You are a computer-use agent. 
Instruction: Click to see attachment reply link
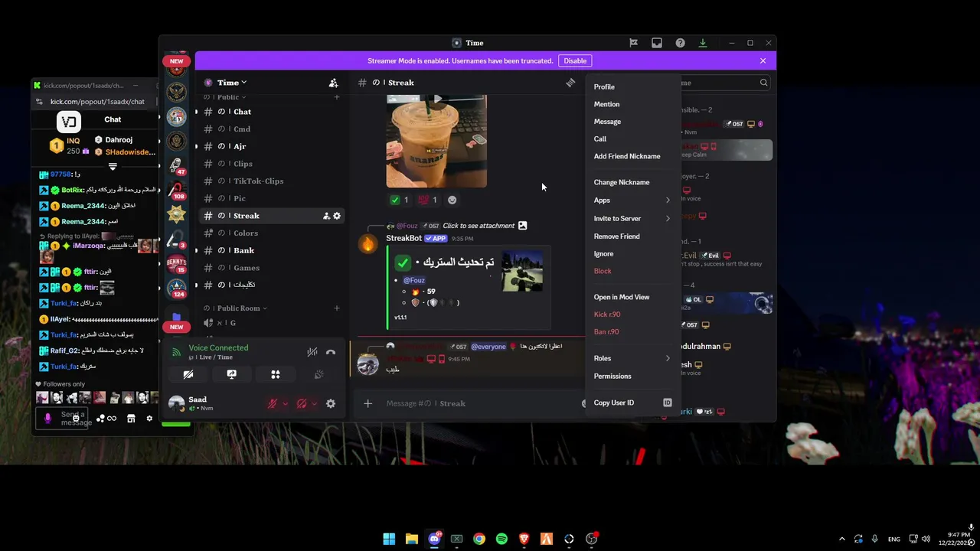[479, 226]
